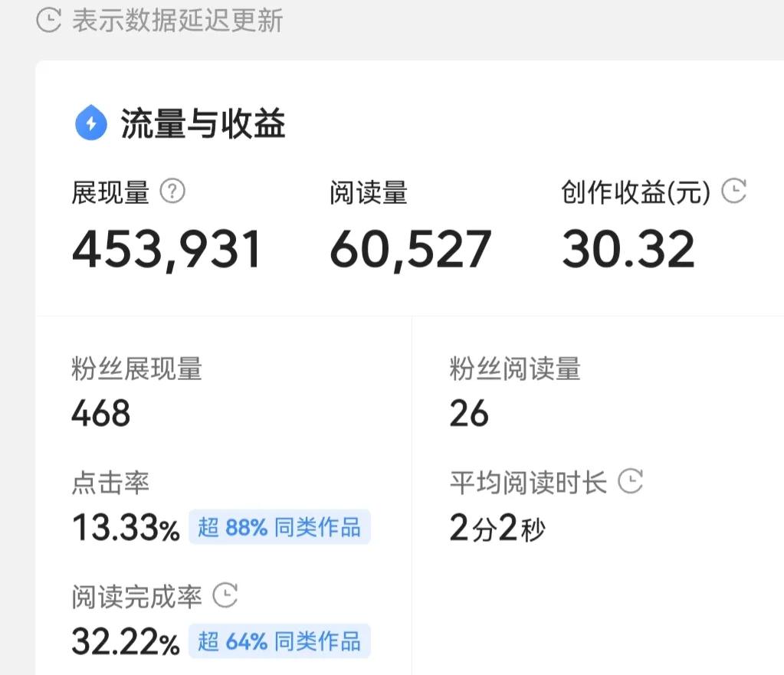Click the clock icon next to 平均阅读时长
This screenshot has height=675, width=784.
click(x=631, y=482)
